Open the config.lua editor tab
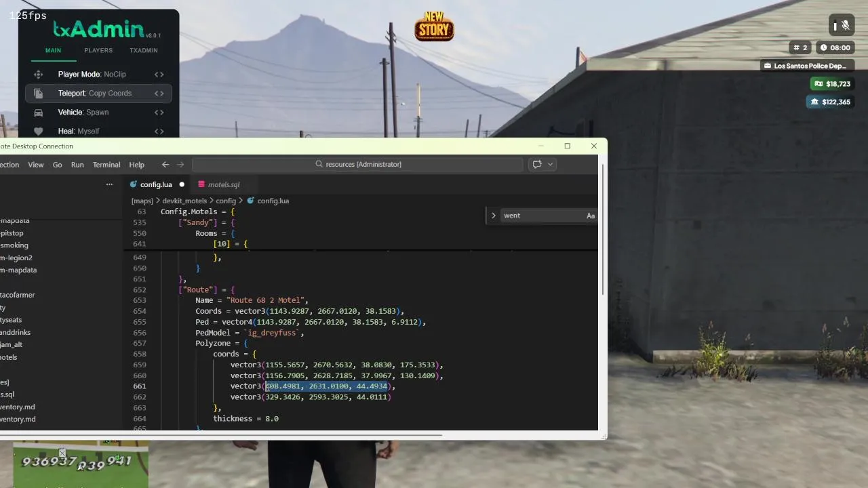The height and width of the screenshot is (488, 868). 157,184
